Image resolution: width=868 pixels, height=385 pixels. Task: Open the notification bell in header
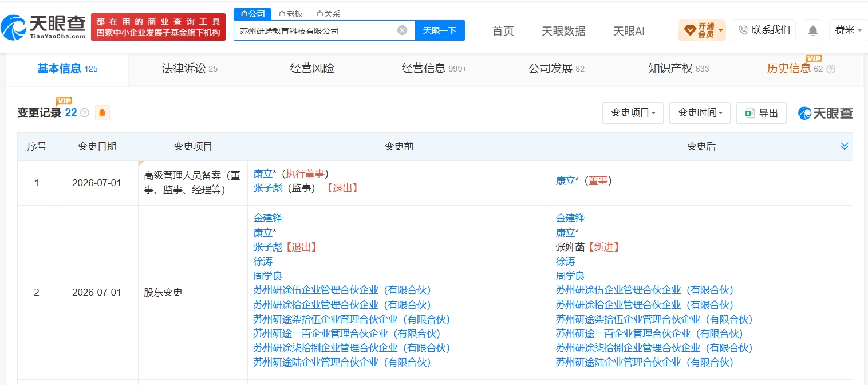[812, 30]
